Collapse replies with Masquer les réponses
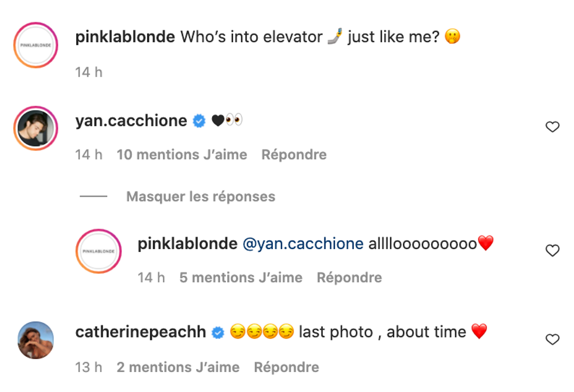This screenshot has height=392, width=574. click(200, 196)
